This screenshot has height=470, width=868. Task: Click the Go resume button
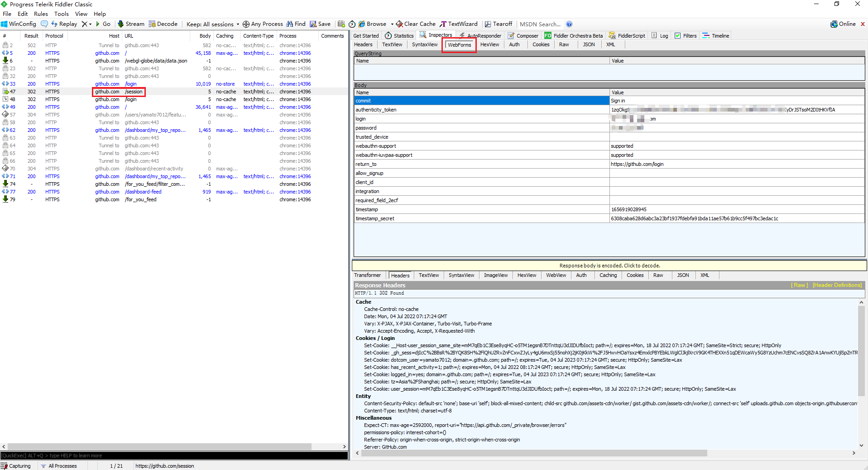[x=103, y=24]
